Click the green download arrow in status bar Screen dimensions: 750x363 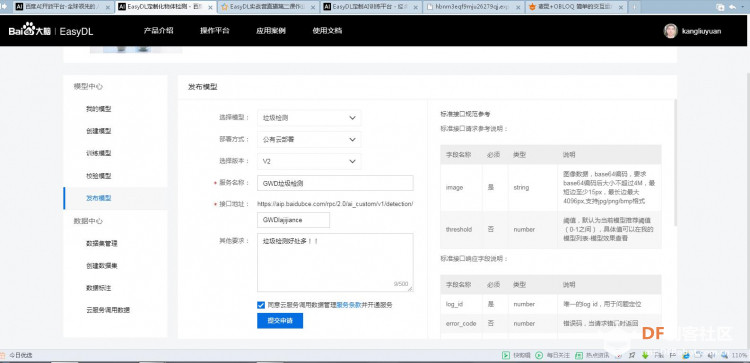tap(645, 355)
